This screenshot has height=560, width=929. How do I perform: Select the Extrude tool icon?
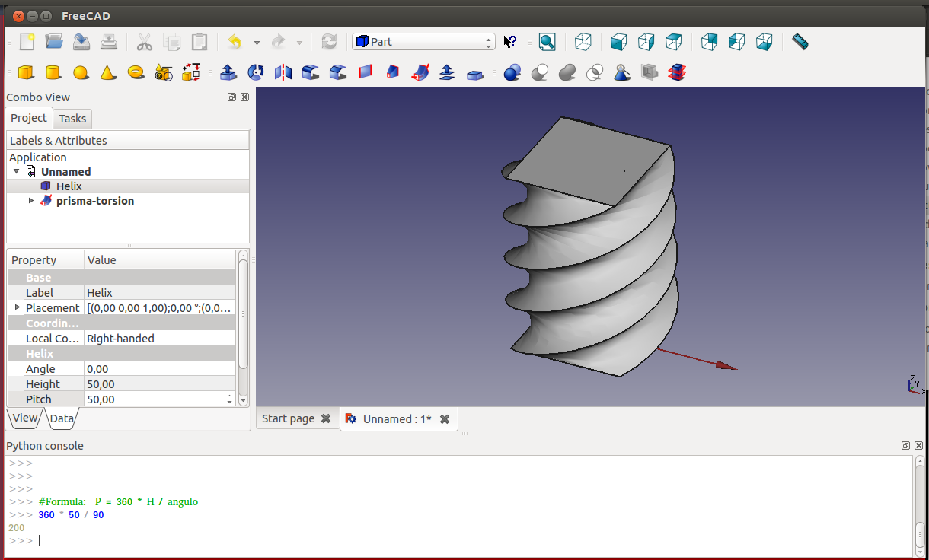[228, 72]
